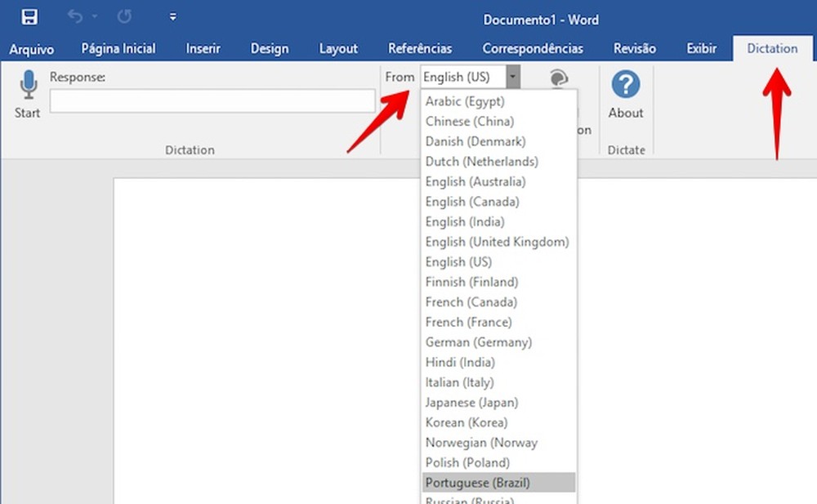Screen dimensions: 817x504
Task: Click the Save icon on Quick Access Toolbar
Action: [31, 16]
